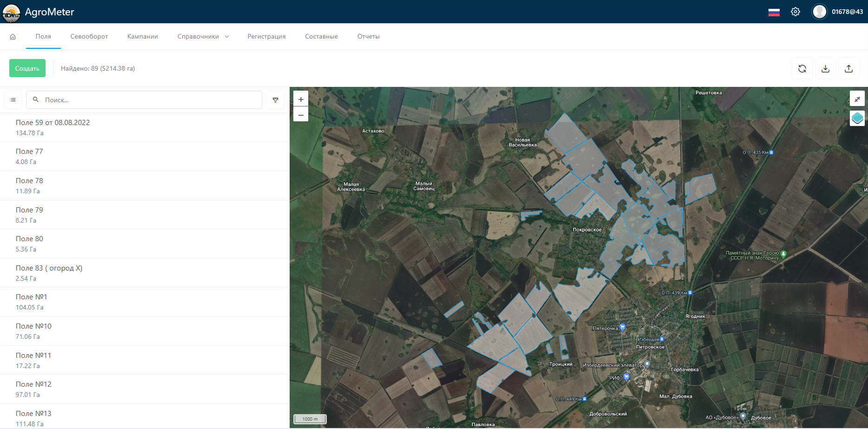Image resolution: width=868 pixels, height=429 pixels.
Task: Toggle the list view menu icon
Action: click(13, 100)
